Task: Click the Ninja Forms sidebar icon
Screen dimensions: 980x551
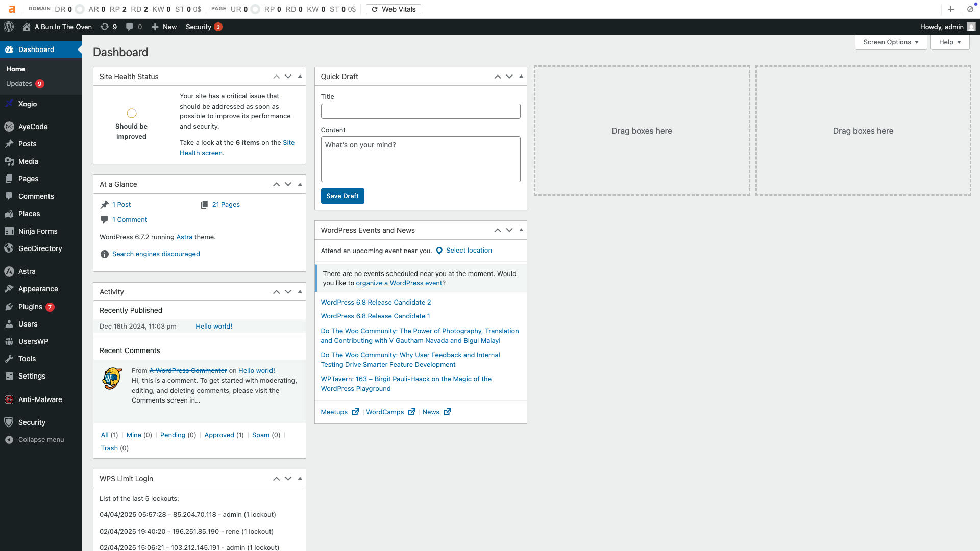Action: (x=9, y=231)
